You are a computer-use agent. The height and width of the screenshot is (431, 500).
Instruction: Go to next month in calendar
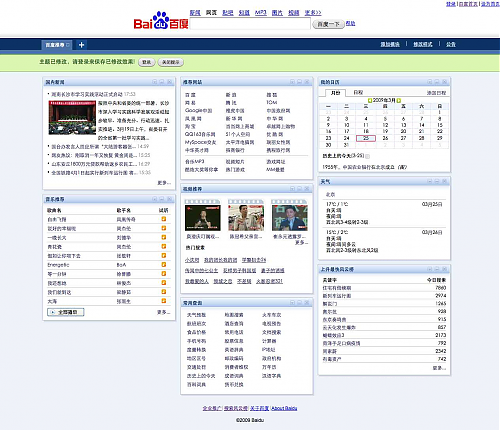tap(399, 100)
